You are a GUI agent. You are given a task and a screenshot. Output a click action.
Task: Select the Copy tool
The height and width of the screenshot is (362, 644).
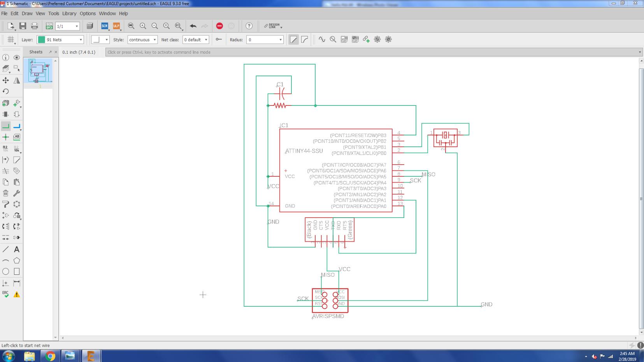pyautogui.click(x=5, y=182)
